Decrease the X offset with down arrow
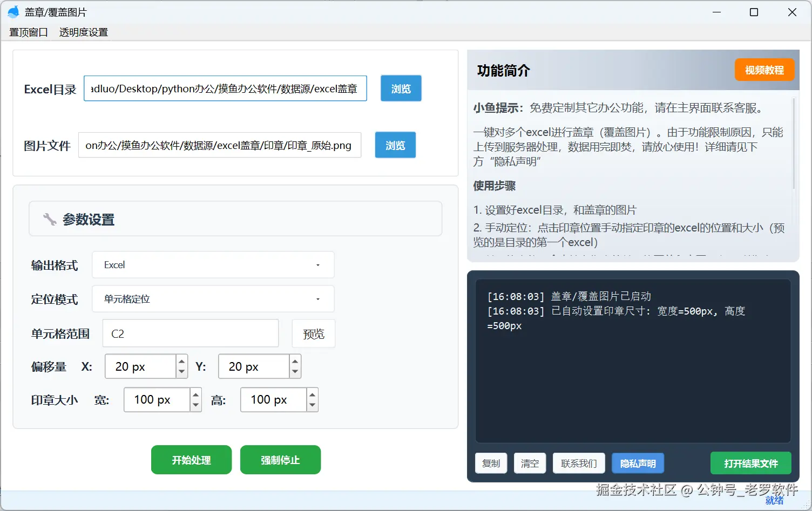 point(182,372)
